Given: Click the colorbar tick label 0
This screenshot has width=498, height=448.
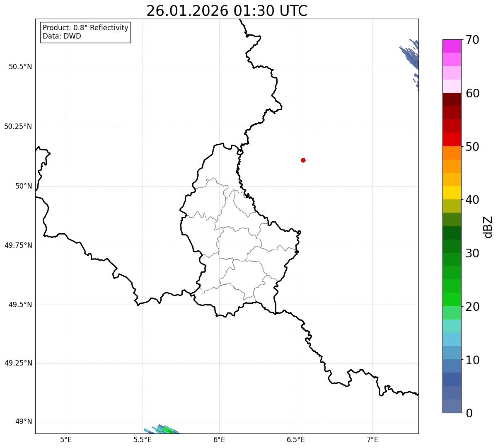Looking at the screenshot, I should coord(469,413).
